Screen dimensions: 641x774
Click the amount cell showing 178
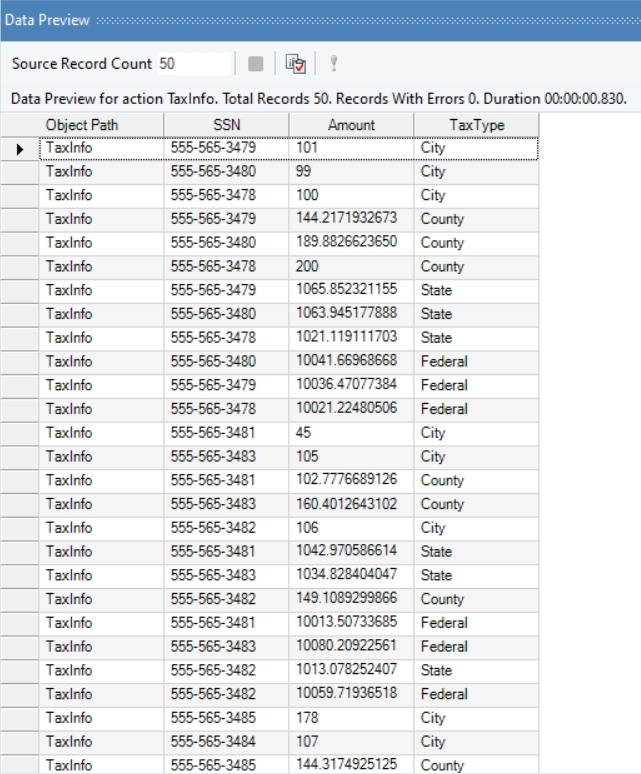coord(351,718)
